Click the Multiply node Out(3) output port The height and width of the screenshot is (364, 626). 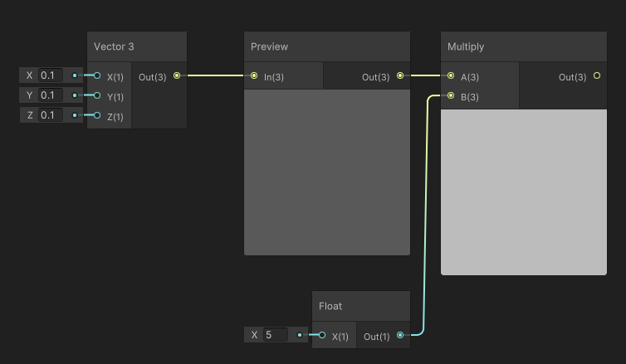[x=597, y=75]
